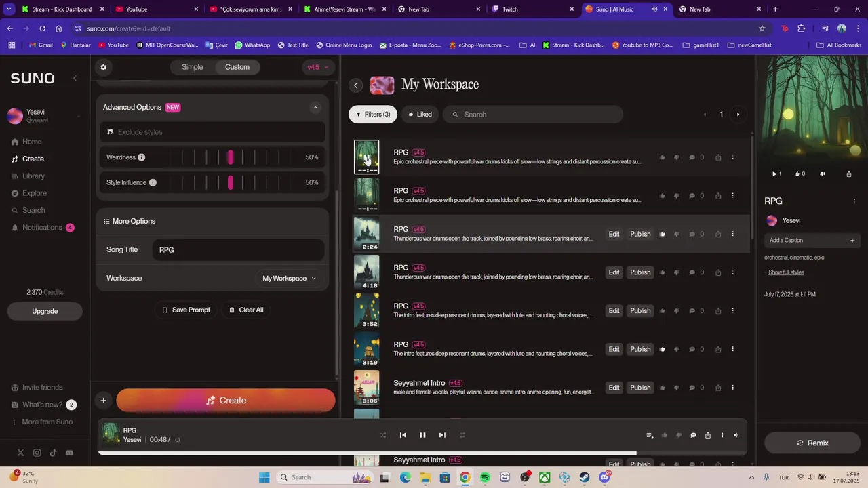
Task: Click the plus button beside Create
Action: tap(103, 401)
